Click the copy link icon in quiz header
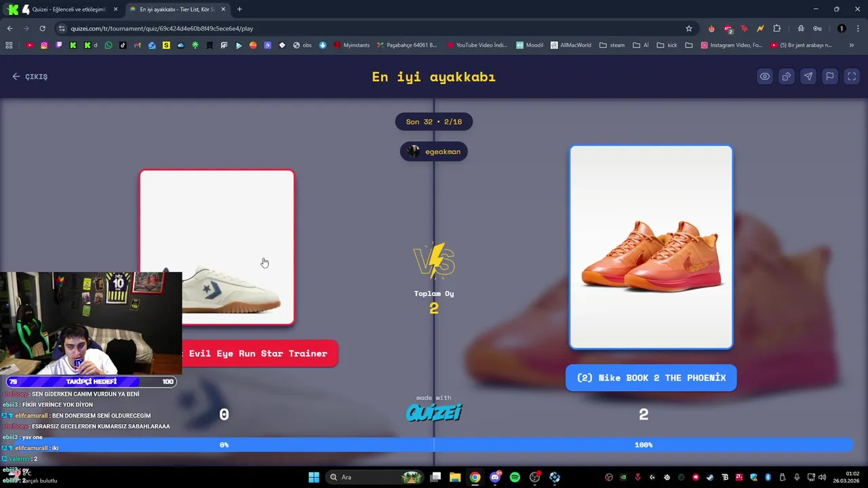The width and height of the screenshot is (868, 488). 786,77
